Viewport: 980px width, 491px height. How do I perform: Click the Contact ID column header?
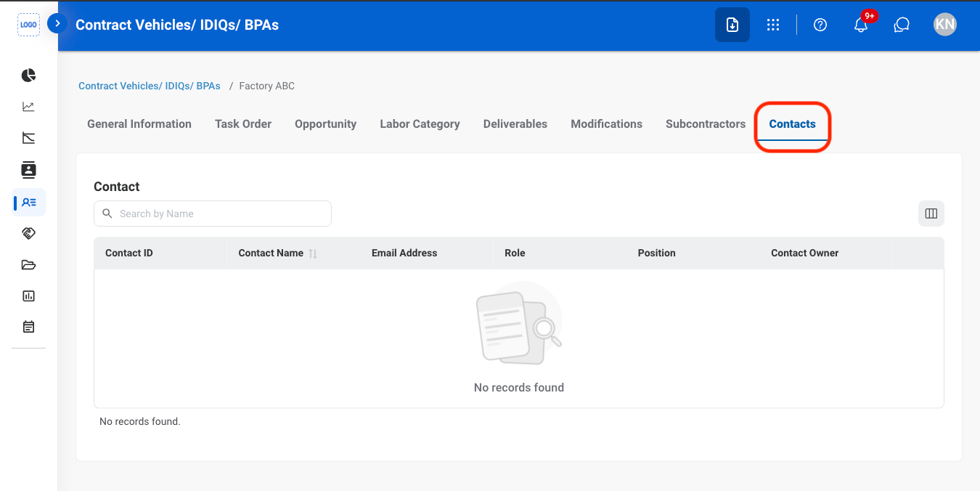pos(129,253)
